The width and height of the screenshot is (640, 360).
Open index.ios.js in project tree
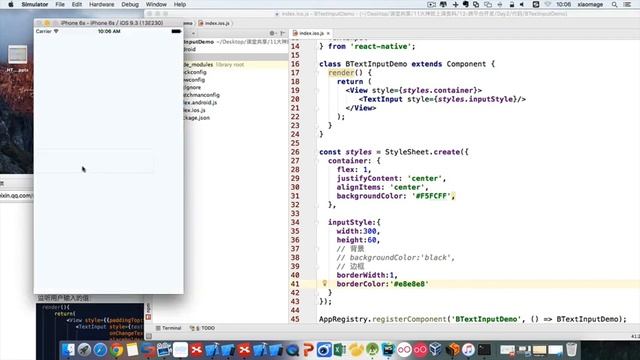tap(195, 110)
